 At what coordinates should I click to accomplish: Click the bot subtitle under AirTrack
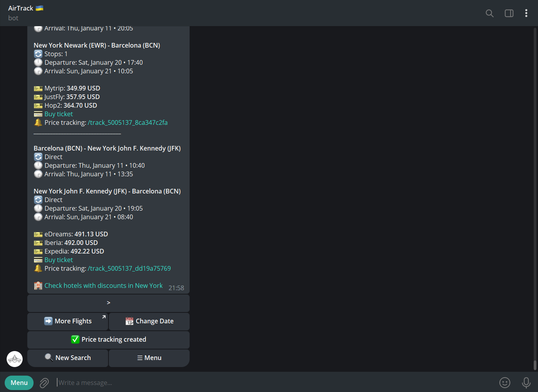point(13,18)
